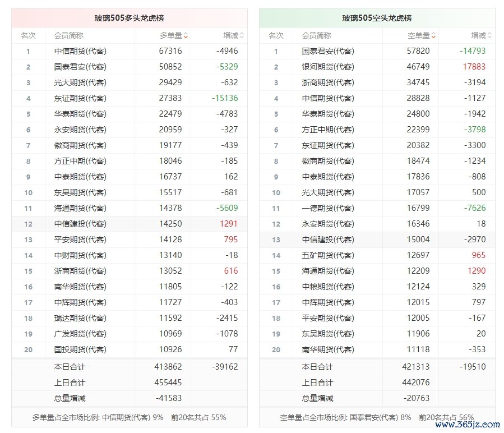Screen dimensions: 504x433
Task: Click 华泰期货(代客) in long table
Action: [80, 114]
